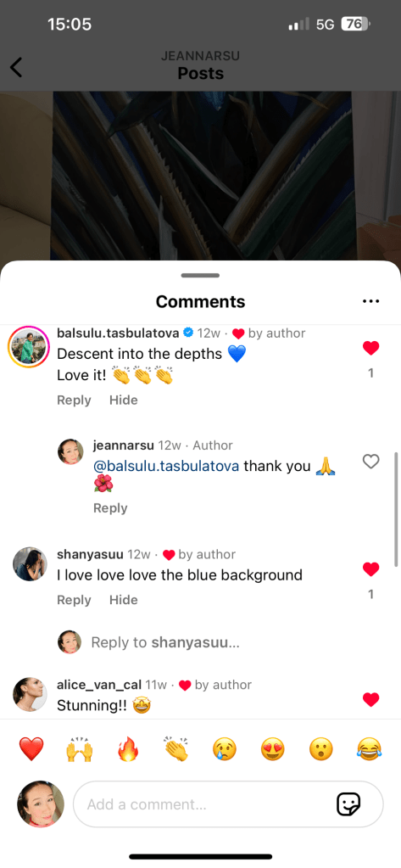This screenshot has width=401, height=868.
Task: Insert the crying face quick emoji
Action: [x=225, y=749]
